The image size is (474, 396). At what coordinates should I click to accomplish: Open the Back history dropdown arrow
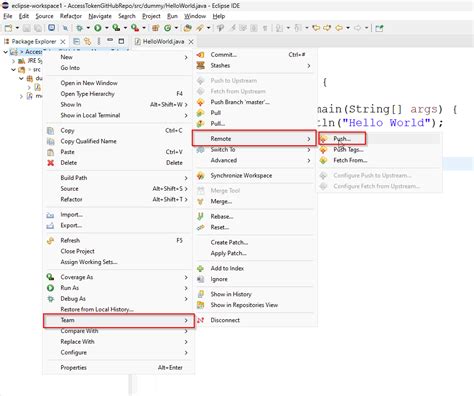pos(348,28)
